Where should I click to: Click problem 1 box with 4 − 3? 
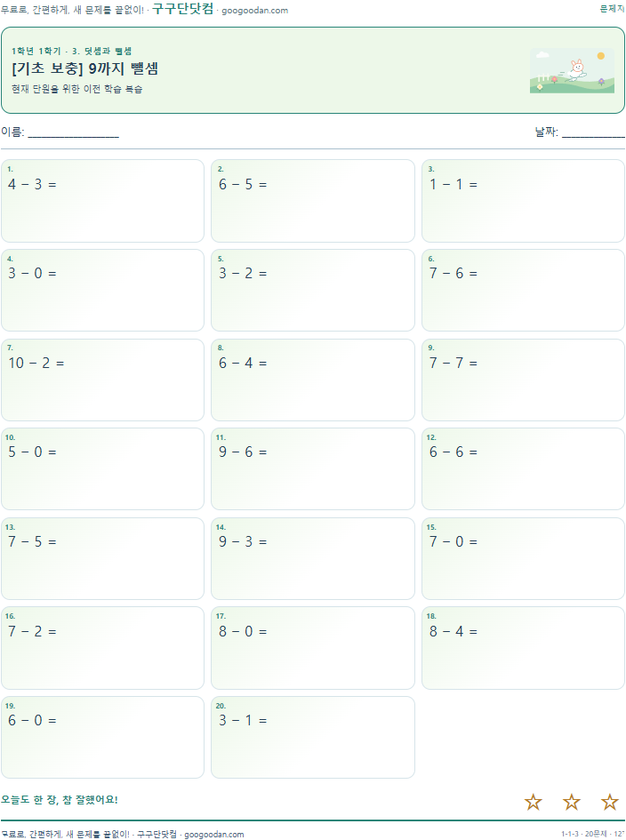103,201
